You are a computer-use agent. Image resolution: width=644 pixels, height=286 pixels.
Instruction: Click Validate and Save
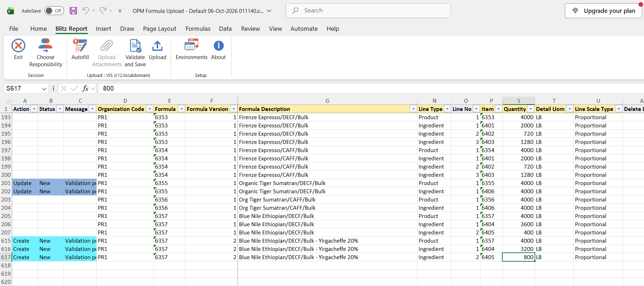[135, 53]
